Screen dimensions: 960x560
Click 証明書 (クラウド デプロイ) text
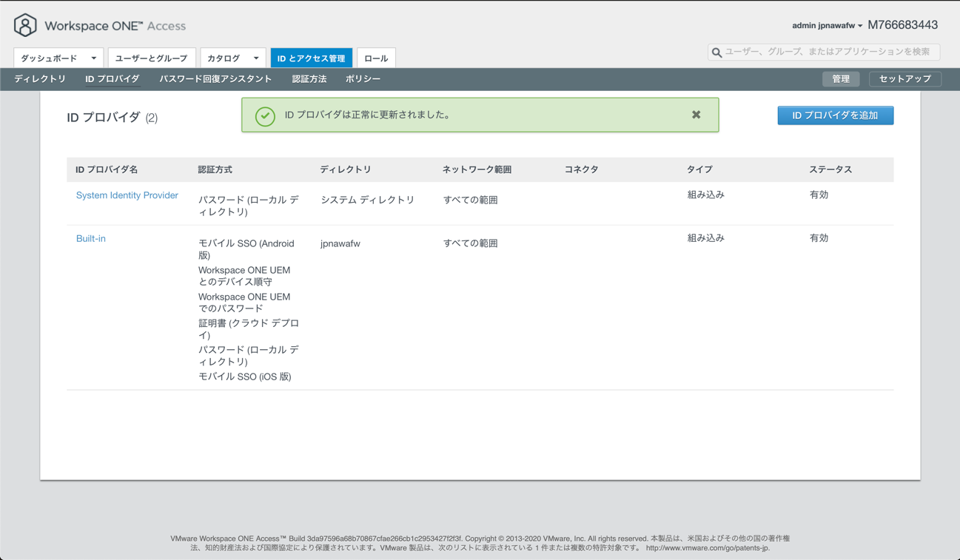(249, 329)
